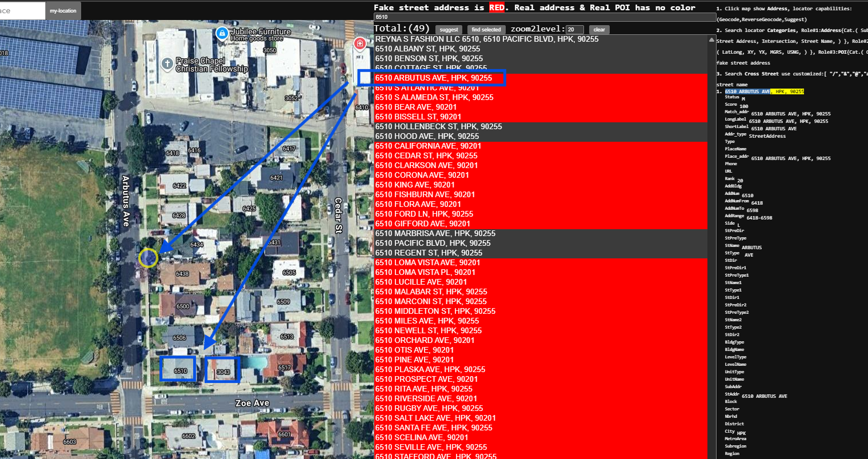Click the place search field on map
The height and width of the screenshot is (459, 868).
pyautogui.click(x=22, y=11)
